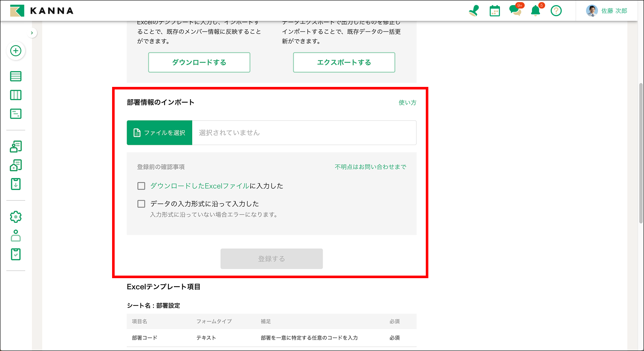Check ダウンロードしたExcelファイルに入力した checkbox
644x351 pixels.
(141, 186)
